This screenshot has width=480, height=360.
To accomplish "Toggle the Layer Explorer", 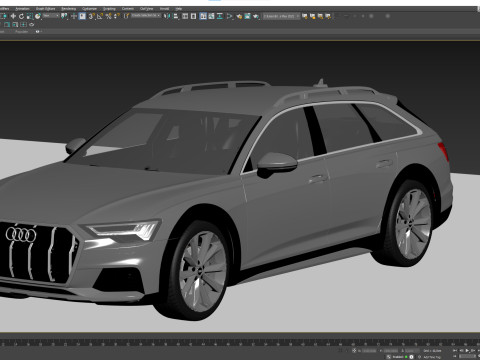I will coord(193,16).
